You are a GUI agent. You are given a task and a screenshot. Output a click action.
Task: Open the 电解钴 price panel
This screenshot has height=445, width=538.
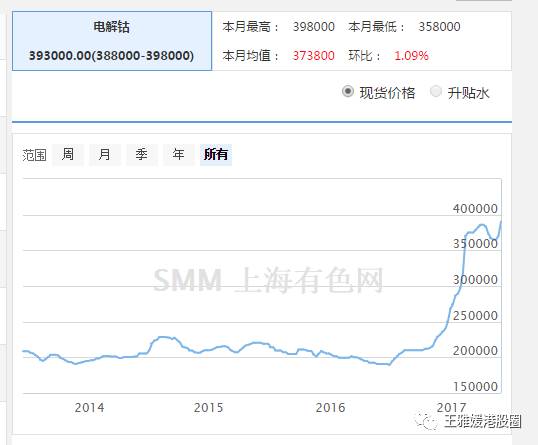click(112, 41)
